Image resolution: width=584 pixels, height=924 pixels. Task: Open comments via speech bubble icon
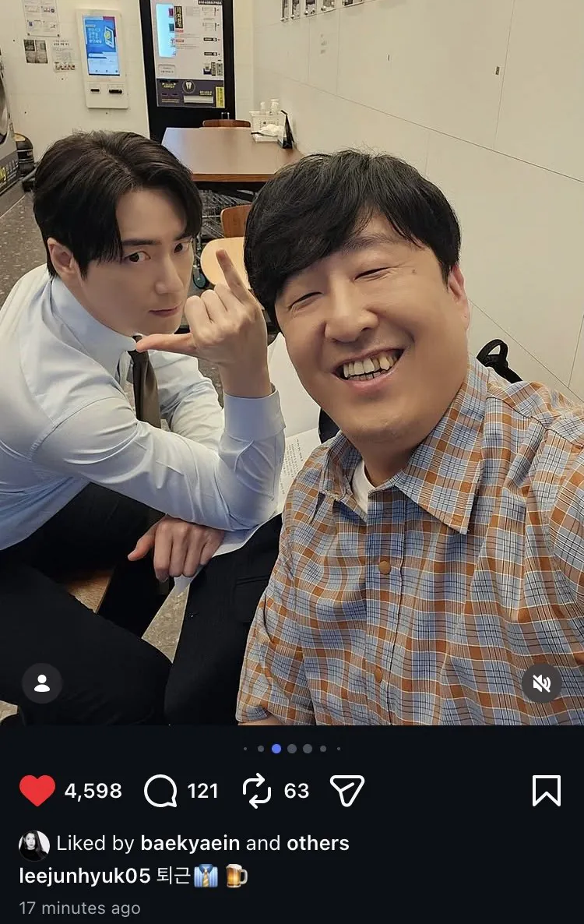[160, 790]
